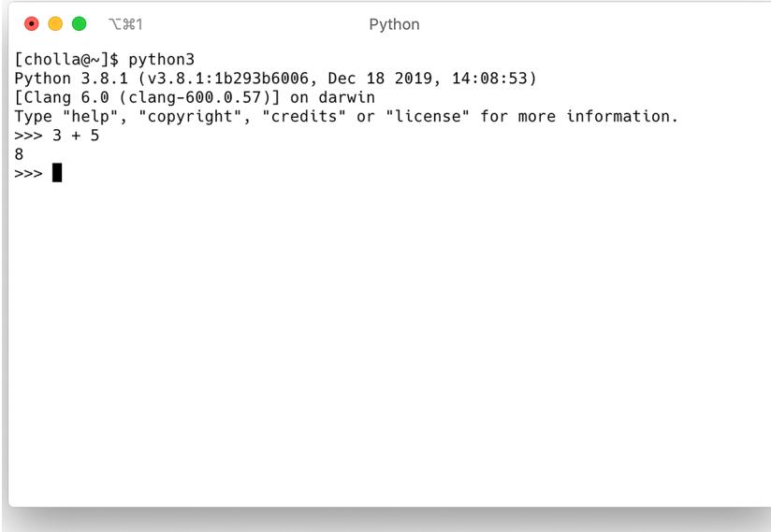Screen dimensions: 771x532
Task: Click the ⌥⌘1 window shortcut indicator
Action: [x=118, y=23]
